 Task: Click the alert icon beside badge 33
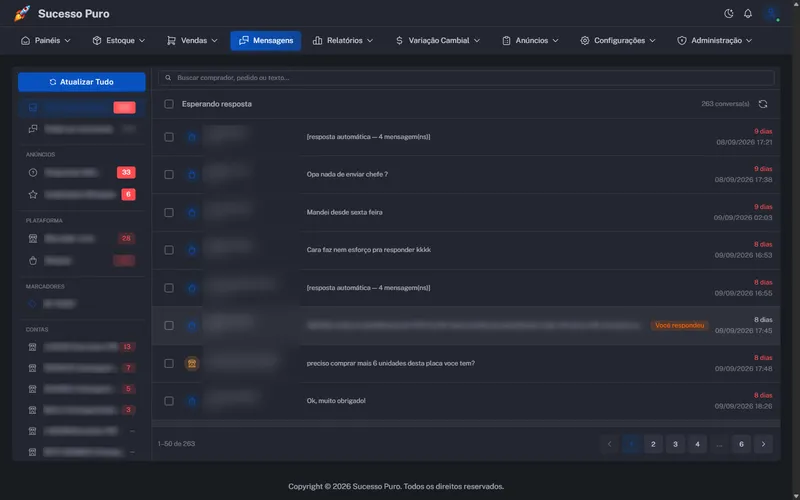click(33, 172)
